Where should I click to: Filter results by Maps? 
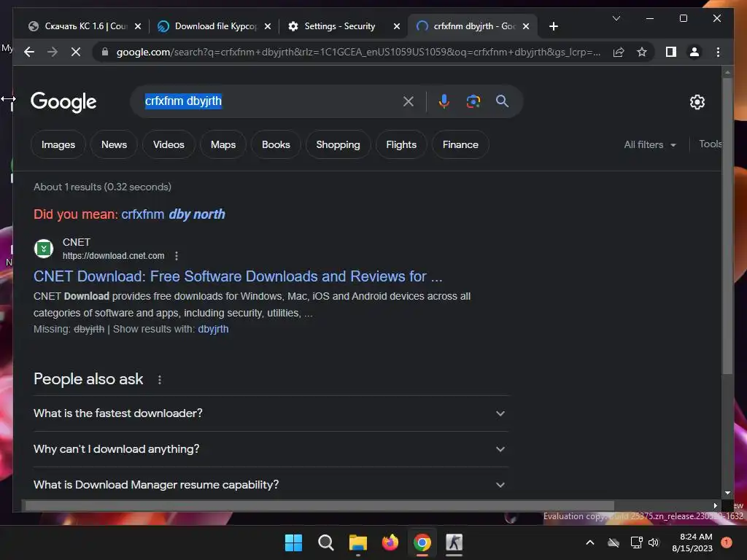point(223,145)
